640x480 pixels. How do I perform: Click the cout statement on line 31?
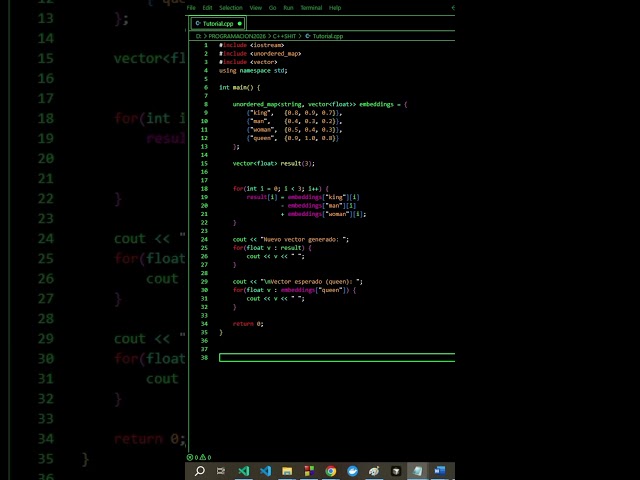tap(276, 298)
